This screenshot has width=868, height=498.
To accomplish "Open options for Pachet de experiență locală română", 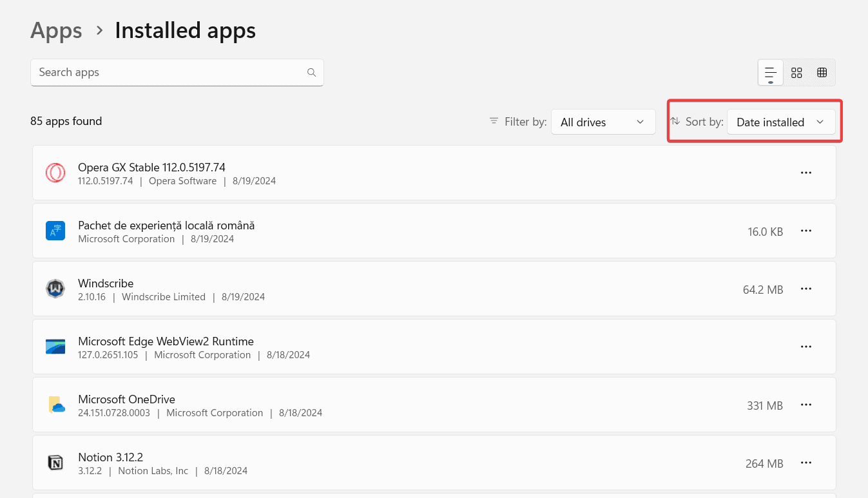I will pyautogui.click(x=805, y=231).
